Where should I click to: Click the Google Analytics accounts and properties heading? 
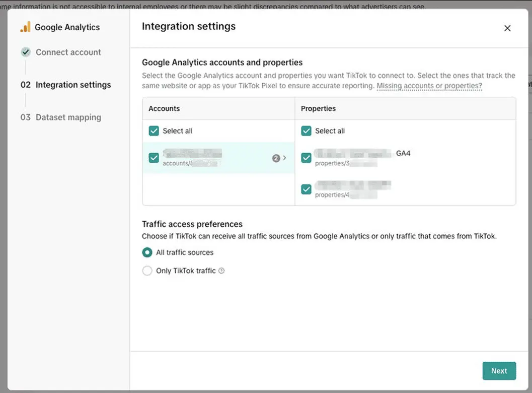[222, 62]
